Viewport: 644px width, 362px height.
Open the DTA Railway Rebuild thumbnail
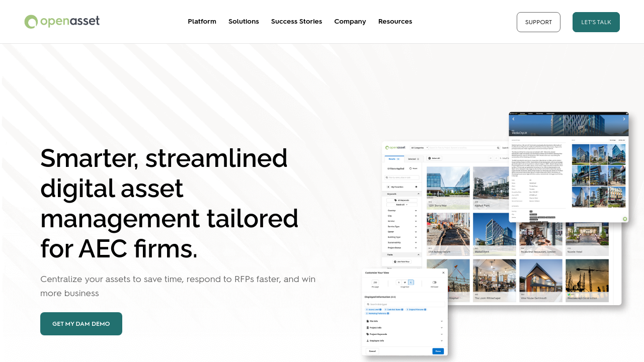click(x=448, y=234)
